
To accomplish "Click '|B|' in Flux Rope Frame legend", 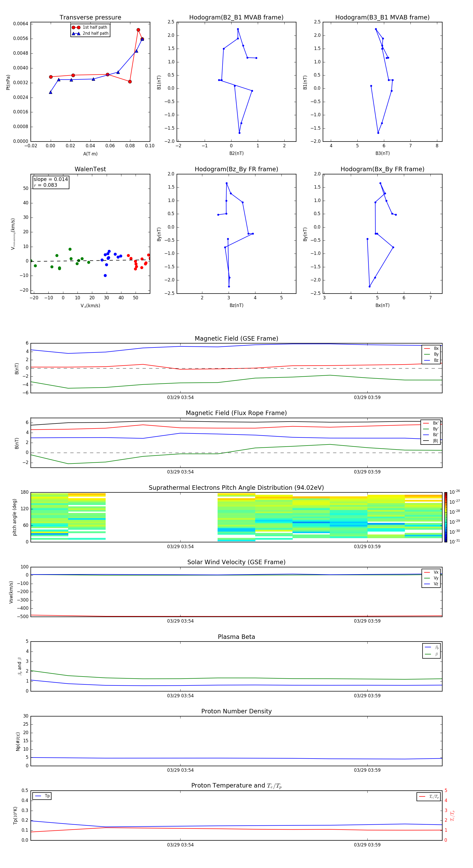I will click(x=435, y=441).
